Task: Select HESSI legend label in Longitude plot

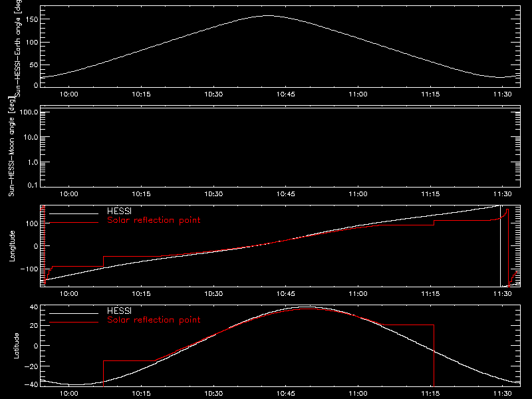Action: tap(119, 211)
